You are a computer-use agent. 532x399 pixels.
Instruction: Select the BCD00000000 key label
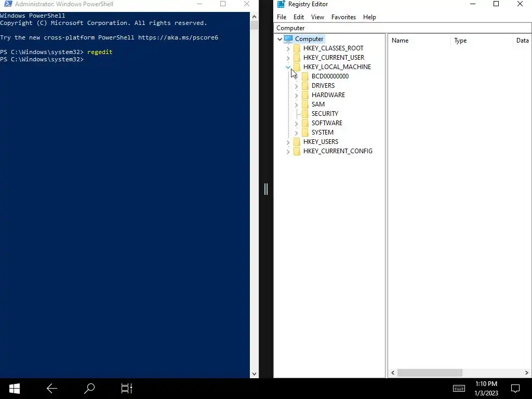pos(330,76)
